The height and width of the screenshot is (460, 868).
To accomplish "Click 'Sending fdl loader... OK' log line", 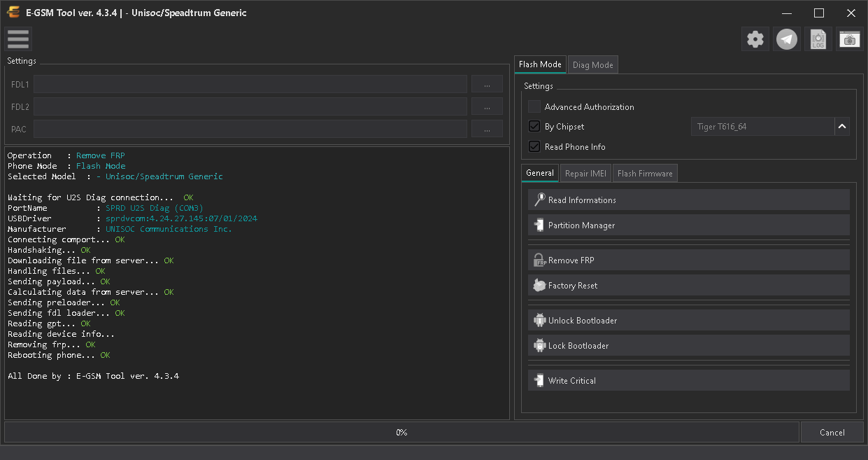I will coord(66,313).
